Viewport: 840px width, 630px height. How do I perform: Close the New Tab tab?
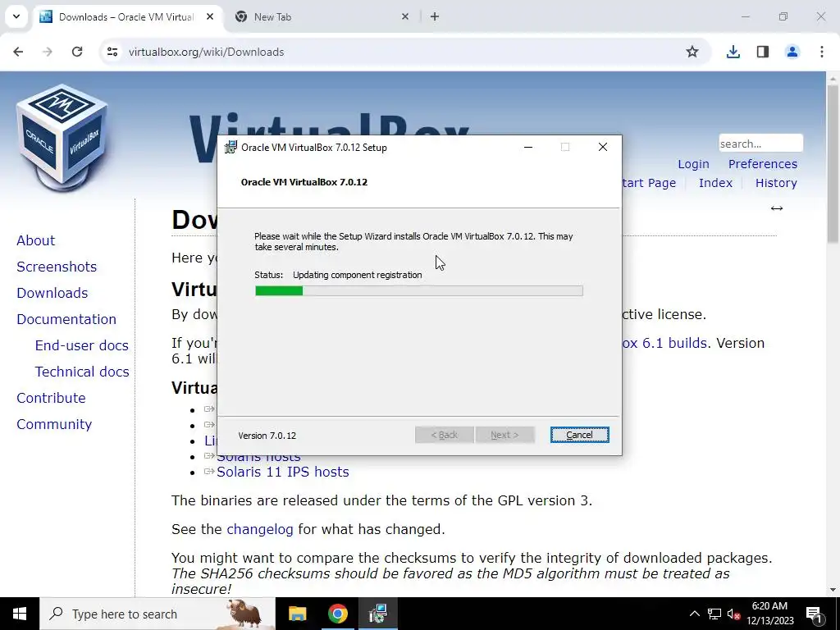pos(405,16)
